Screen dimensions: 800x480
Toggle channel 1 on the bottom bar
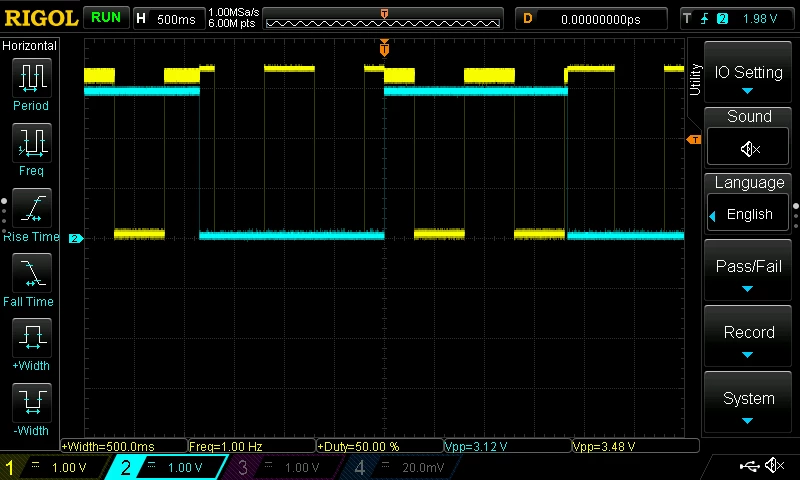coord(54,467)
